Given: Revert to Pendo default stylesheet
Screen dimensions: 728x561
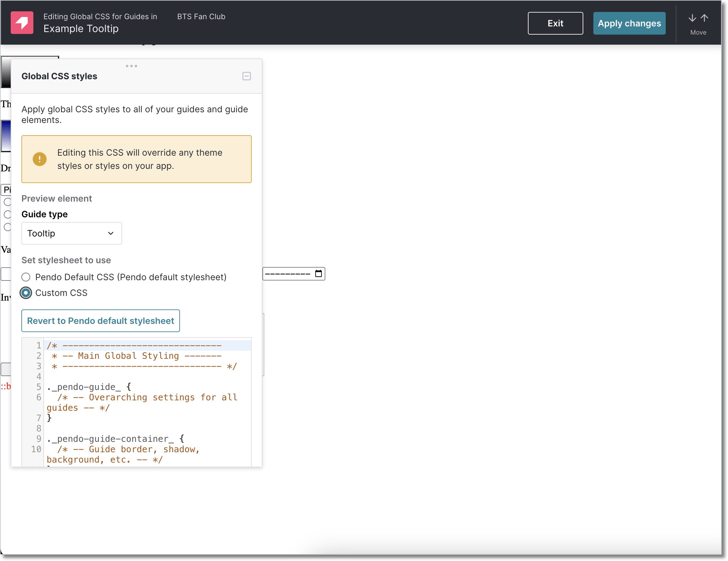Looking at the screenshot, I should point(101,321).
